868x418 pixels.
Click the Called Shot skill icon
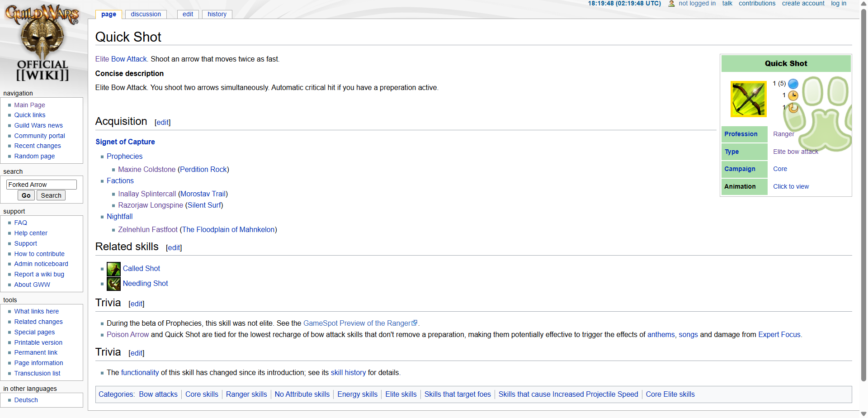point(113,269)
